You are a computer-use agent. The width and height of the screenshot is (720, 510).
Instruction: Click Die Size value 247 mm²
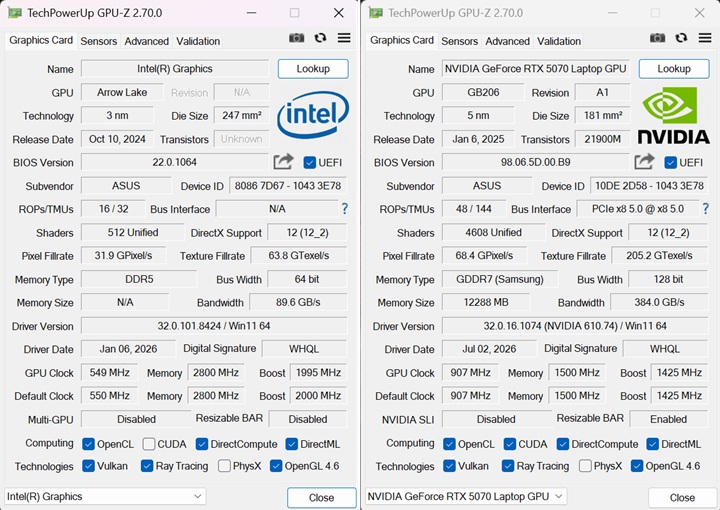242,115
